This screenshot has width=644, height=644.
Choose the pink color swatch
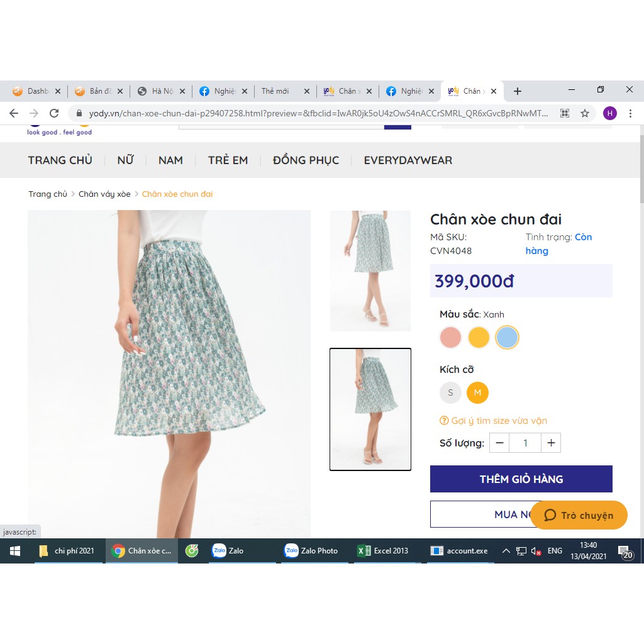pyautogui.click(x=451, y=338)
